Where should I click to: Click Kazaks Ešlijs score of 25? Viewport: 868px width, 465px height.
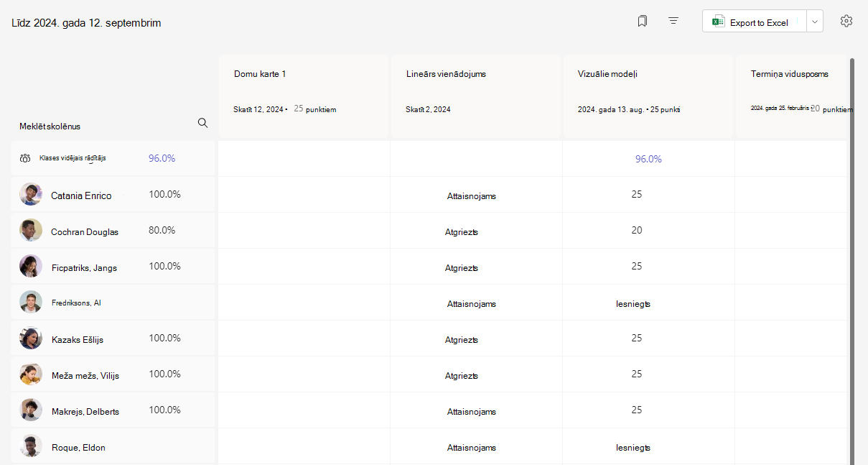[x=637, y=338]
